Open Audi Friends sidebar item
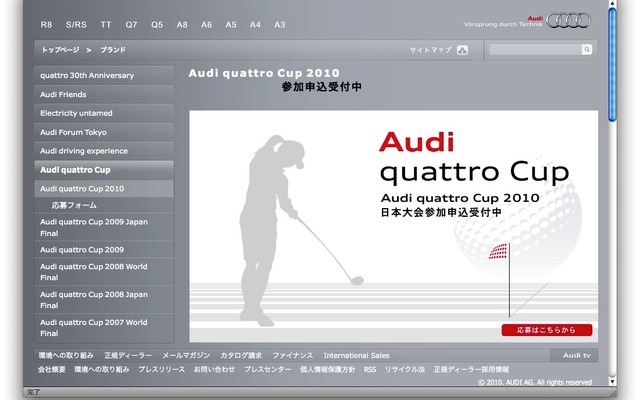Image resolution: width=640 pixels, height=400 pixels. pos(104,94)
